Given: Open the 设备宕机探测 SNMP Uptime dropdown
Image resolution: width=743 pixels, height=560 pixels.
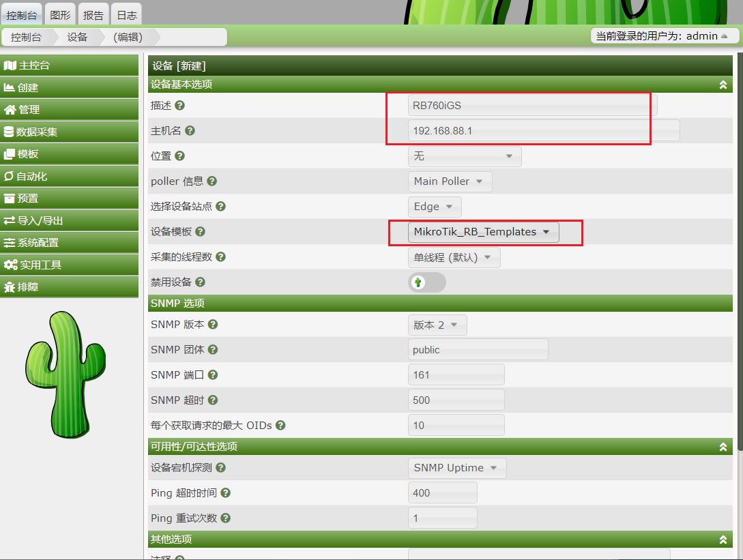Looking at the screenshot, I should pyautogui.click(x=456, y=468).
